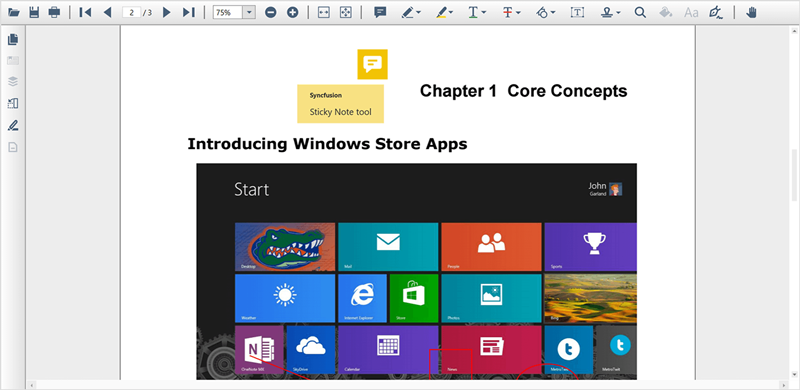This screenshot has height=390, width=800.
Task: Save the document using floppy disk icon
Action: click(x=34, y=12)
